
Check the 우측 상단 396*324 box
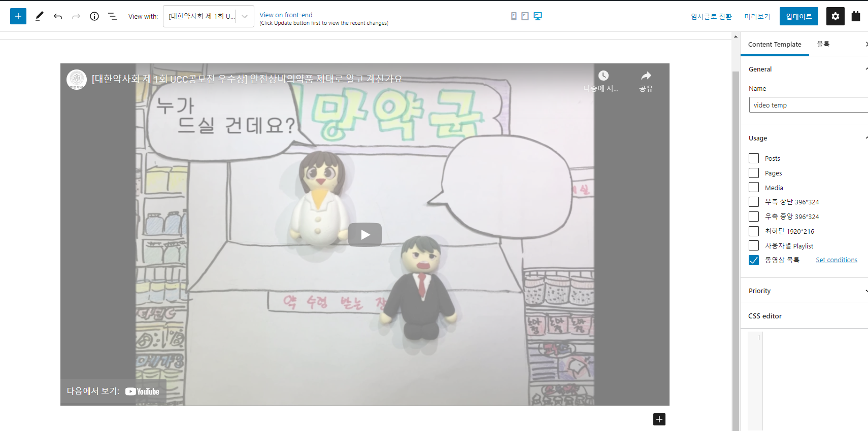[x=754, y=202]
